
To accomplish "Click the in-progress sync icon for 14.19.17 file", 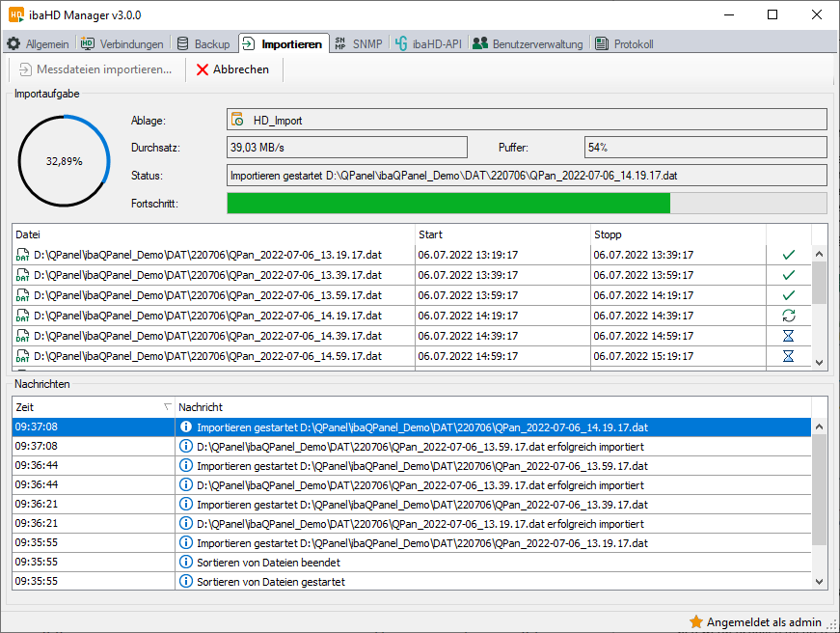I will click(788, 316).
